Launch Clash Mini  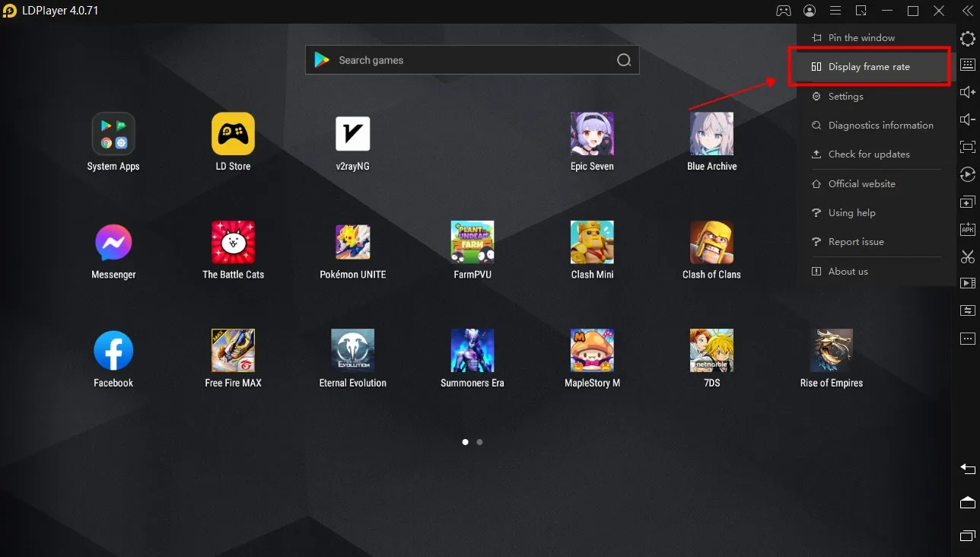point(592,243)
